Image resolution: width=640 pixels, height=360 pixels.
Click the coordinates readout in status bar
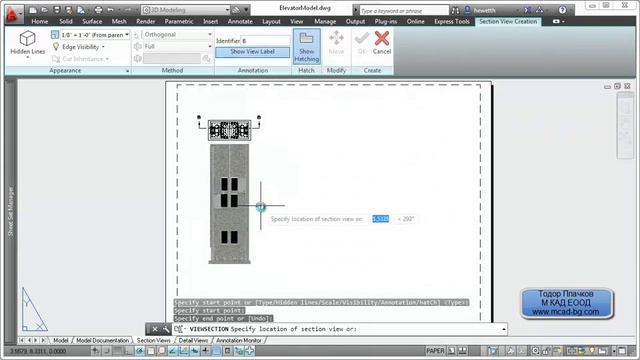pos(38,351)
